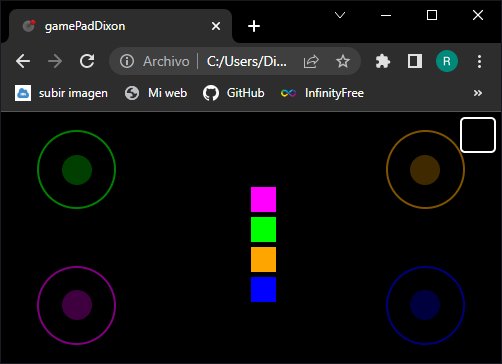Reload the gamePadDixon page
This screenshot has height=364, width=502.
(87, 61)
